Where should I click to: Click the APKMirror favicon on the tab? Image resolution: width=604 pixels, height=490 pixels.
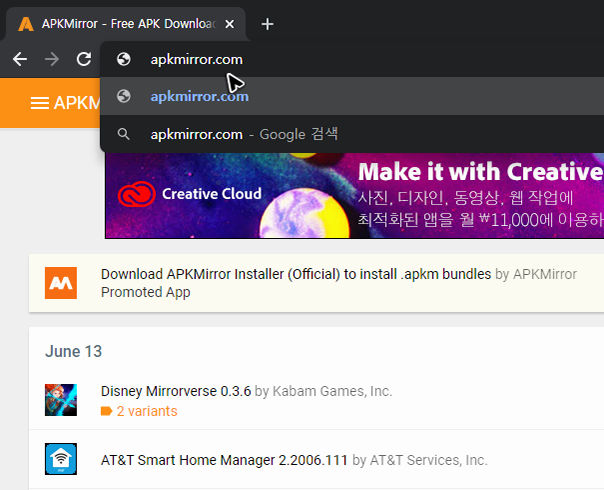pyautogui.click(x=26, y=24)
